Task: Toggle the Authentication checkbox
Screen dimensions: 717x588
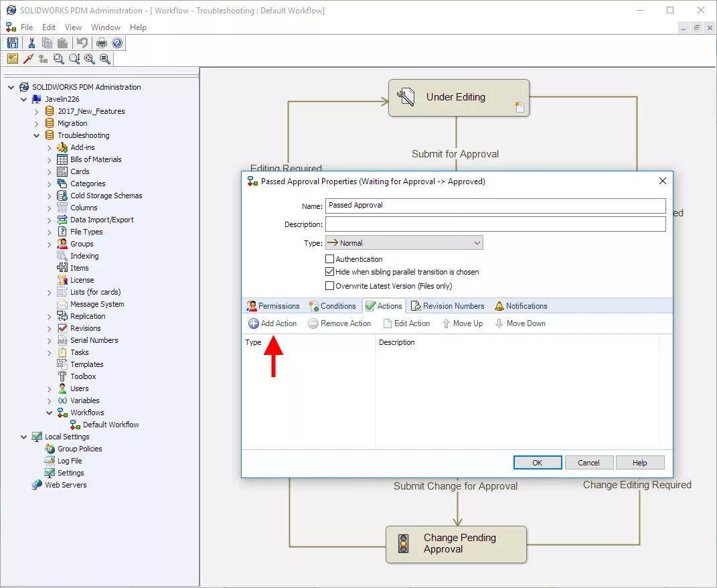Action: tap(329, 259)
